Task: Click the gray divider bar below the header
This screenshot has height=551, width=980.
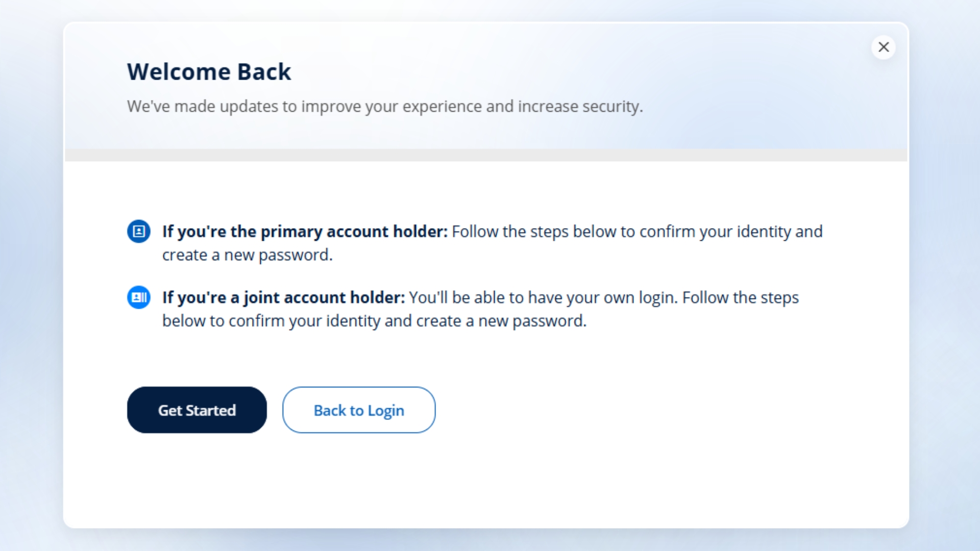Action: [x=486, y=155]
